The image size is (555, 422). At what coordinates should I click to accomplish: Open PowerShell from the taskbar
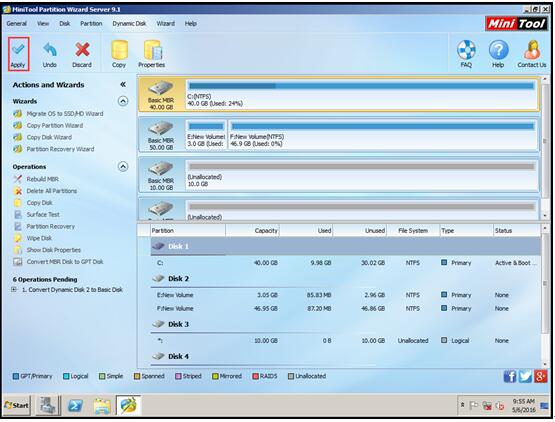pyautogui.click(x=75, y=405)
